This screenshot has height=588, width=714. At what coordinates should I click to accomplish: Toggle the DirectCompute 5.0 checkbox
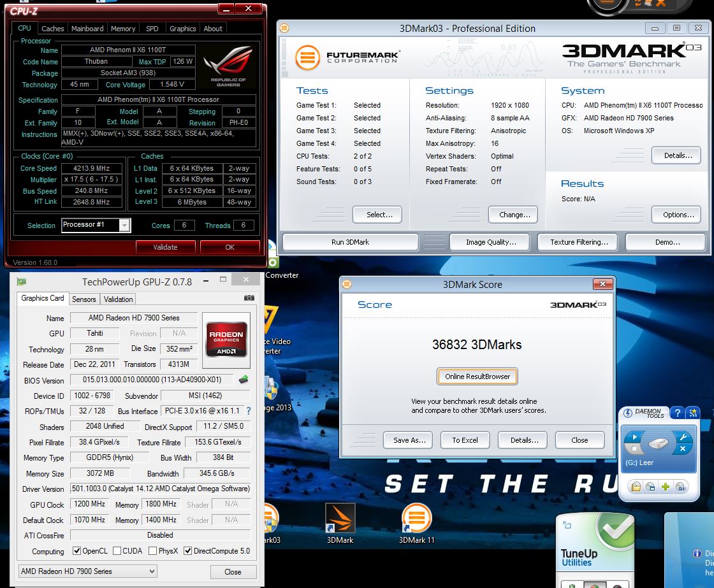[187, 550]
